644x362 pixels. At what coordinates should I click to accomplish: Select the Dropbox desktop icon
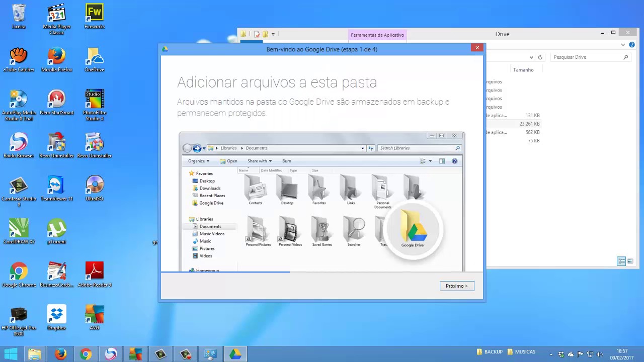tap(56, 318)
